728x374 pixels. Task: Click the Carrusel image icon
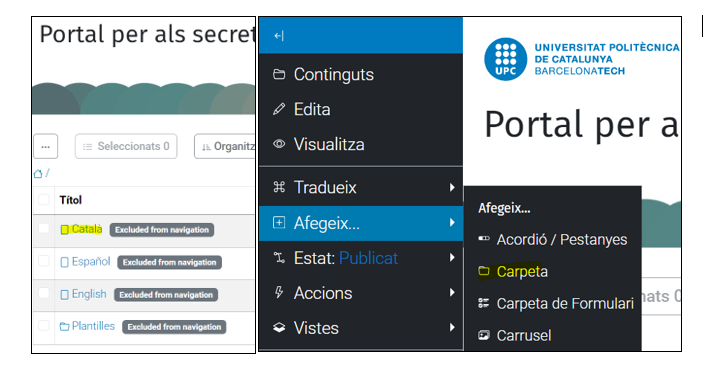pyautogui.click(x=484, y=335)
